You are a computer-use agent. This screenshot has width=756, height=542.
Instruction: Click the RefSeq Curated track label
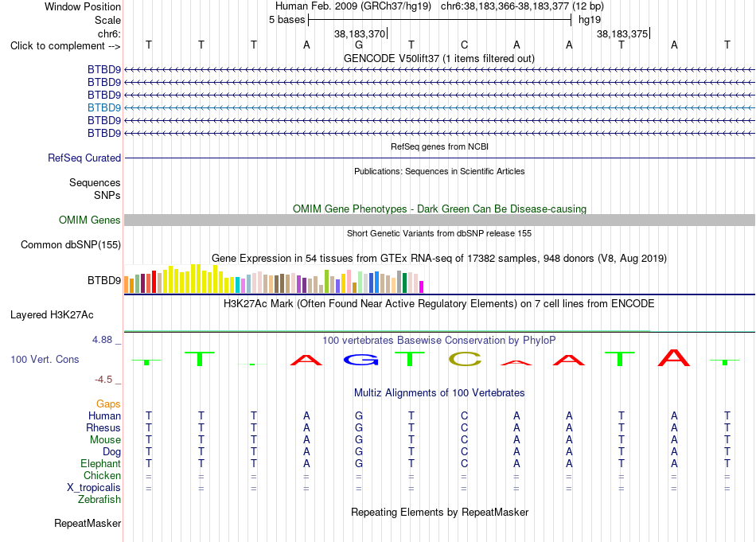[84, 158]
